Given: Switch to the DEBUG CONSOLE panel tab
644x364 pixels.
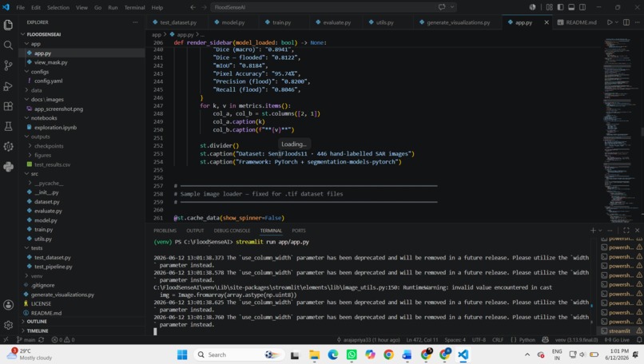Looking at the screenshot, I should point(232,231).
